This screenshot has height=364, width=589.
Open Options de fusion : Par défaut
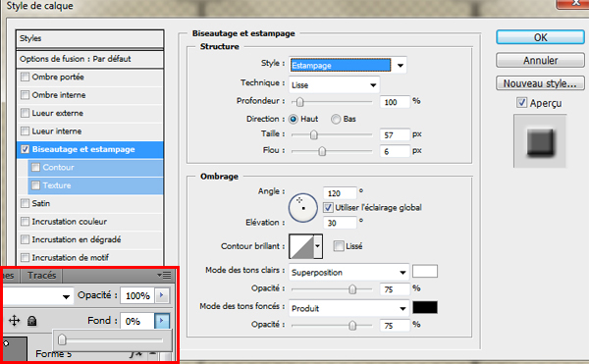tap(90, 59)
